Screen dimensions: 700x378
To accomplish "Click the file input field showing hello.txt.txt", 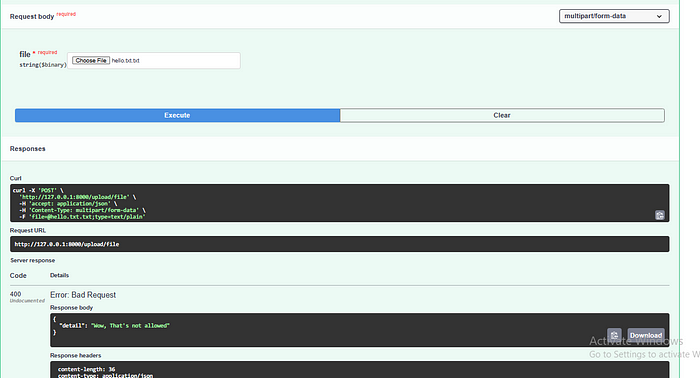I will pos(154,61).
